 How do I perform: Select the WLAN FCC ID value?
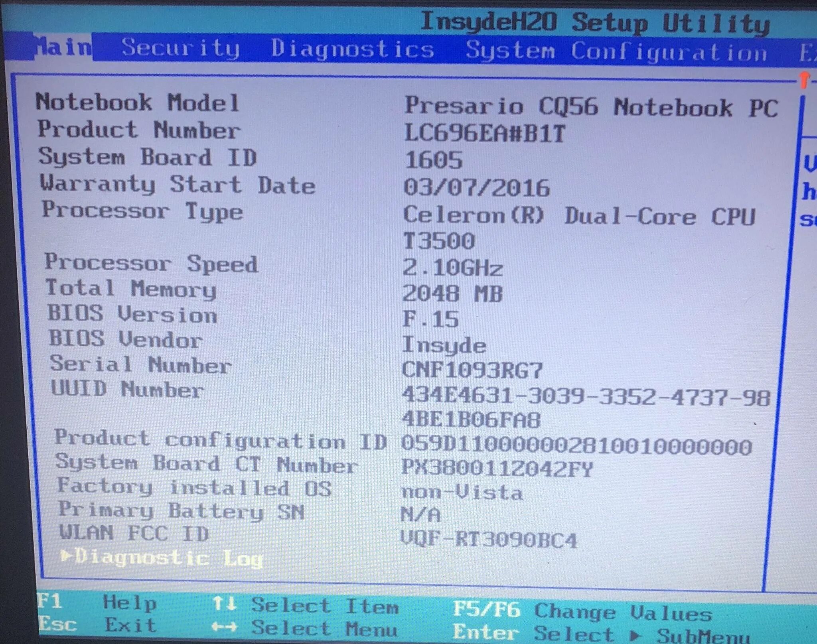[489, 540]
